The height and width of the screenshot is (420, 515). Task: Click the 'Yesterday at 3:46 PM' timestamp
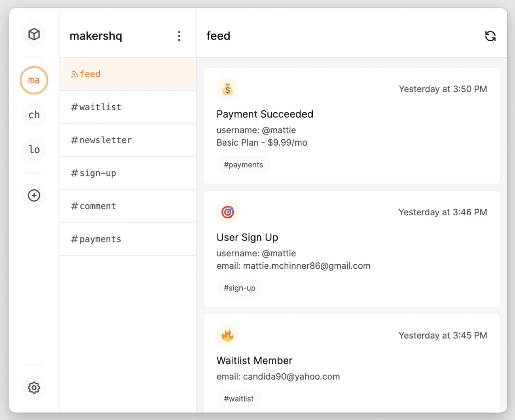443,212
